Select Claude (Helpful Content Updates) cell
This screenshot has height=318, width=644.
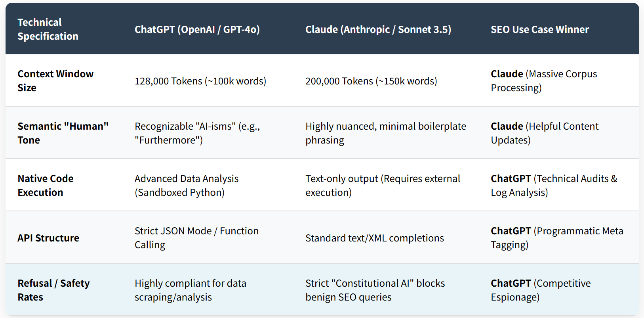click(x=545, y=133)
